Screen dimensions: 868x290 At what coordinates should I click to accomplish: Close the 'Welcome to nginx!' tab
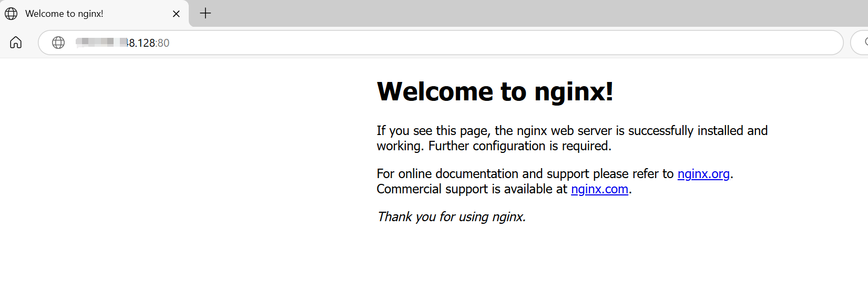(176, 14)
